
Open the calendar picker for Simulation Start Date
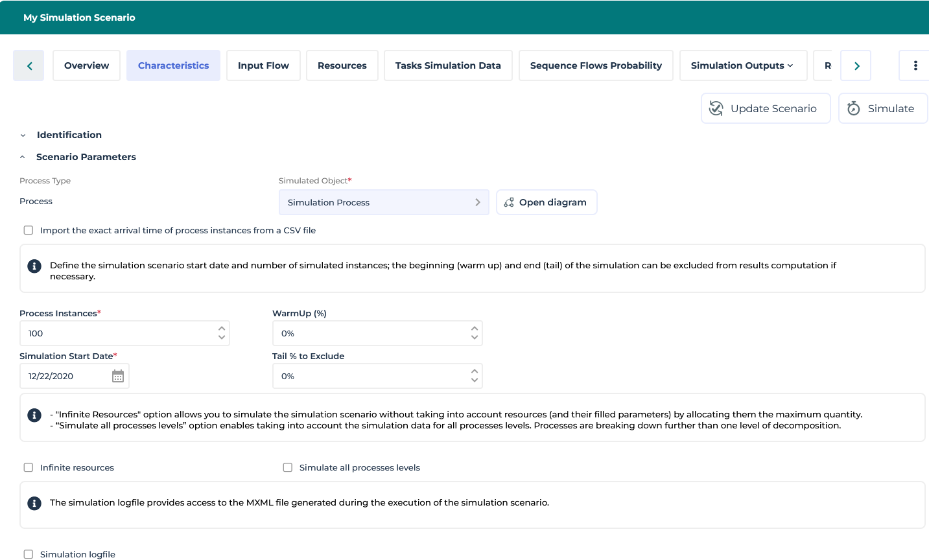click(118, 376)
